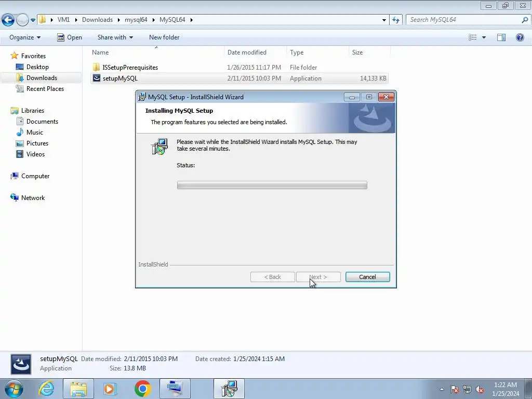Click the search magnifier icon
Screen dimensions: 532x399
[x=525, y=20]
